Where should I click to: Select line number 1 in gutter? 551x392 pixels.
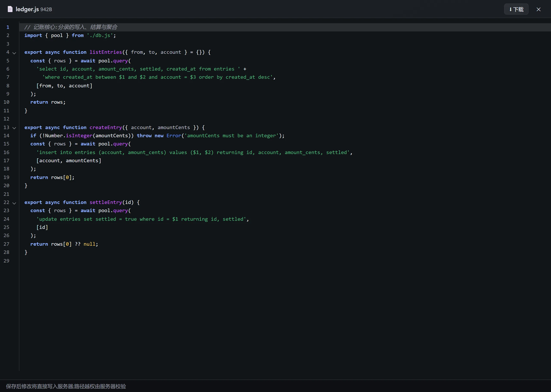point(8,27)
